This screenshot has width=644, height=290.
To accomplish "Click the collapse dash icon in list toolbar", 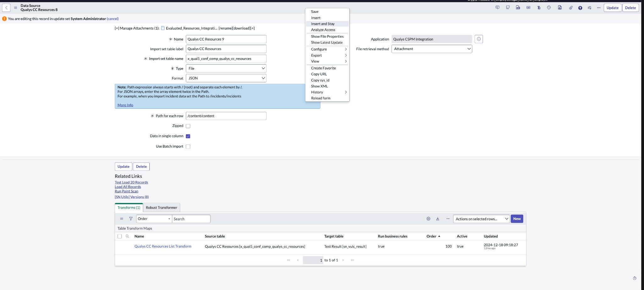I will coord(448,219).
